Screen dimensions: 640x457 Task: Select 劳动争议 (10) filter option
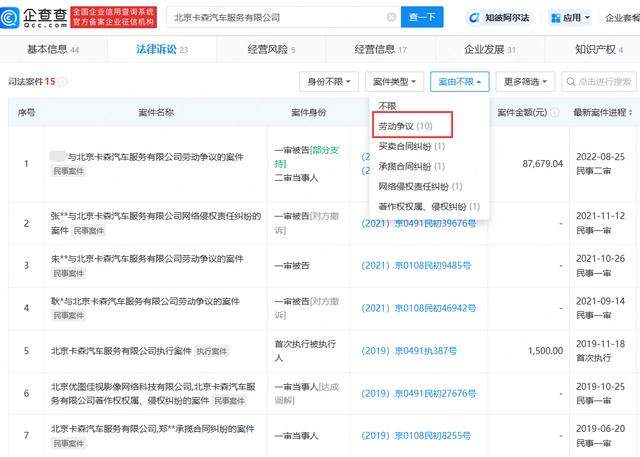point(405,126)
